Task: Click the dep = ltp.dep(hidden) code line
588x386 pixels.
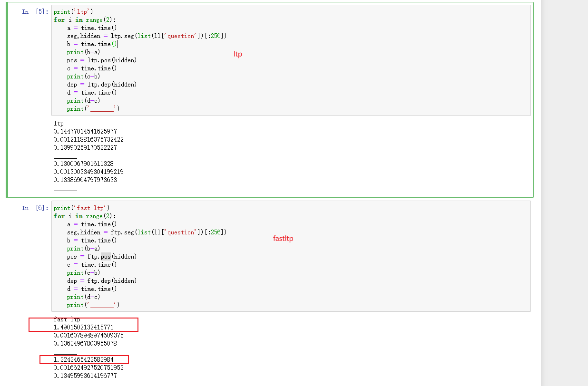Action: [x=100, y=84]
